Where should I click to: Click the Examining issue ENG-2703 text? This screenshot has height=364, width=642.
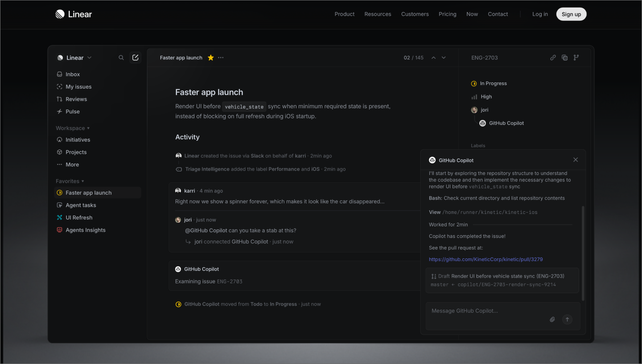point(209,282)
